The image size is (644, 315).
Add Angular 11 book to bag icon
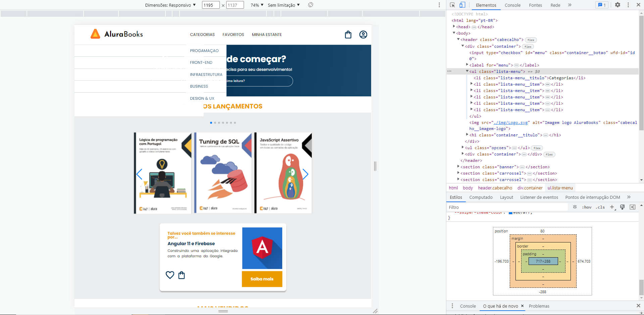[x=182, y=275]
